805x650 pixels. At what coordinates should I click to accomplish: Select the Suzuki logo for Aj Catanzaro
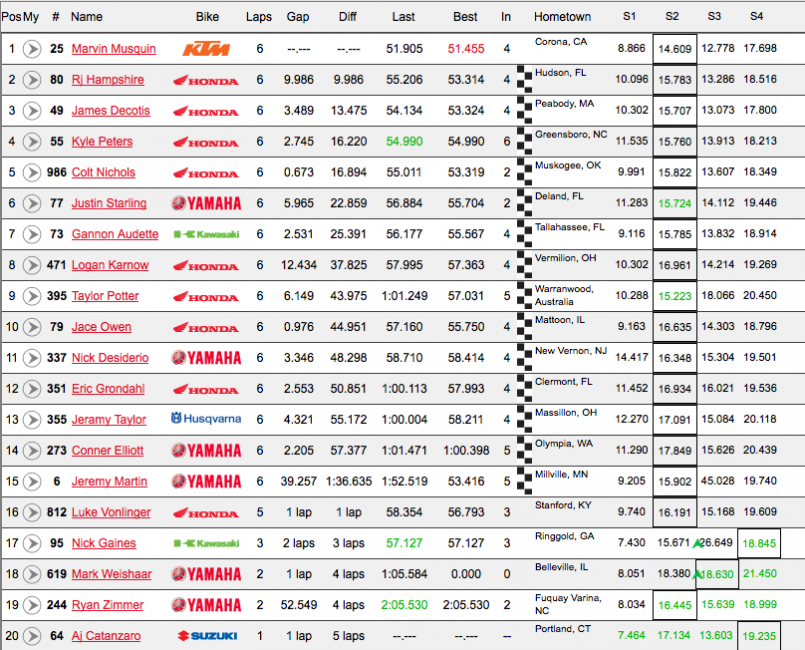pos(205,636)
